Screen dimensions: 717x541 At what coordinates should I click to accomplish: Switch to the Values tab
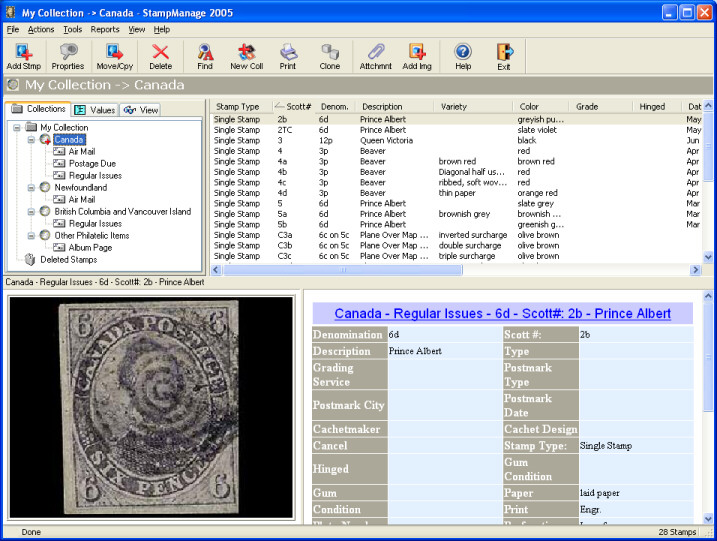click(95, 110)
